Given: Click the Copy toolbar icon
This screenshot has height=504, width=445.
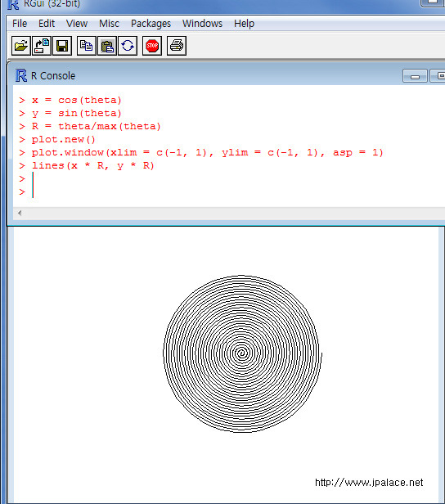Looking at the screenshot, I should [87, 46].
